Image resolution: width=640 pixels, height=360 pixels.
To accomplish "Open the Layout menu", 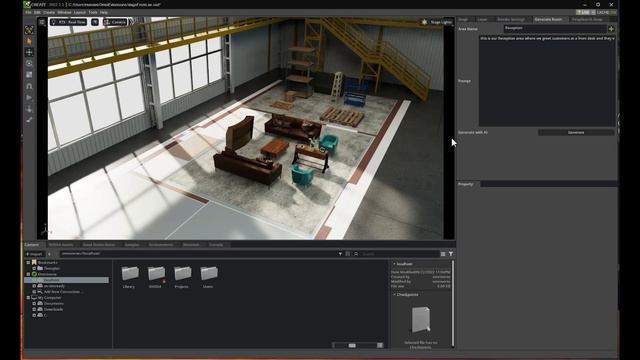I will click(x=80, y=13).
